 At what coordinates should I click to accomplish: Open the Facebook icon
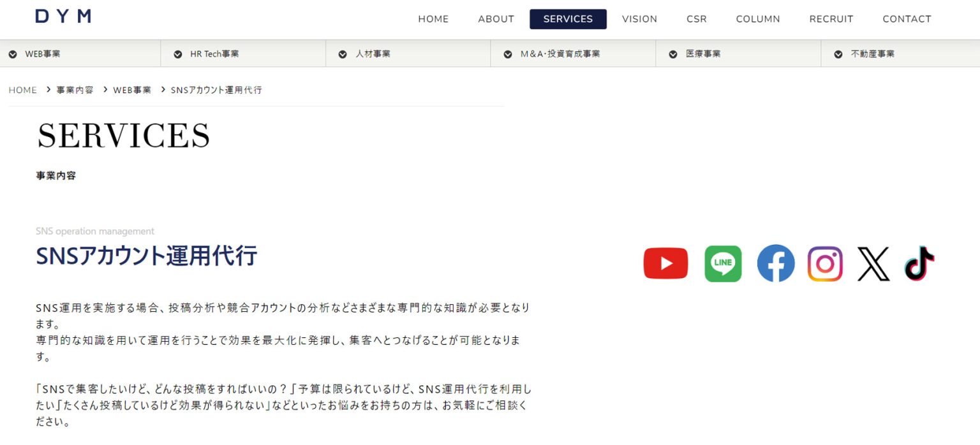776,263
